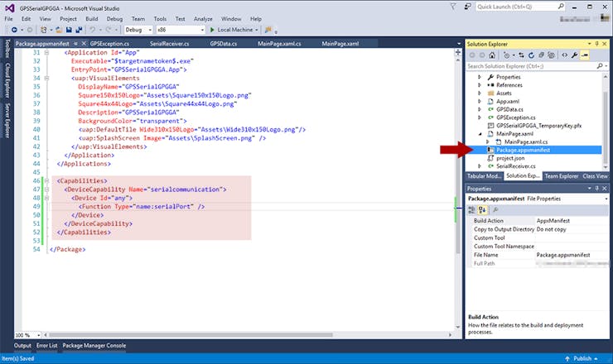Click the Open File folder icon

(59, 30)
